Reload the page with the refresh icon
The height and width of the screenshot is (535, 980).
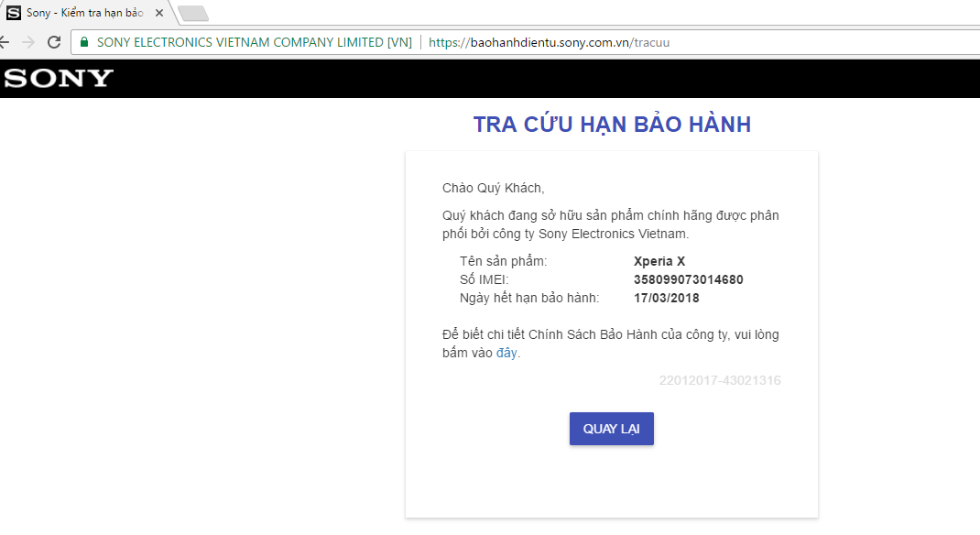(54, 42)
